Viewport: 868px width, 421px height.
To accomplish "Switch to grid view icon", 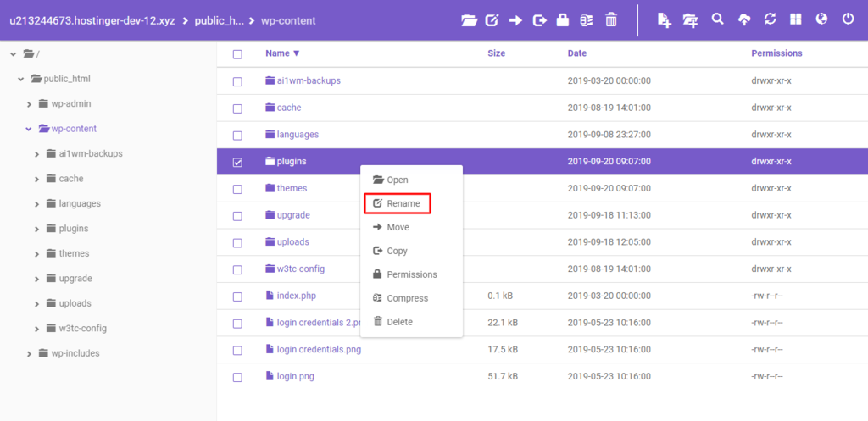I will tap(795, 19).
